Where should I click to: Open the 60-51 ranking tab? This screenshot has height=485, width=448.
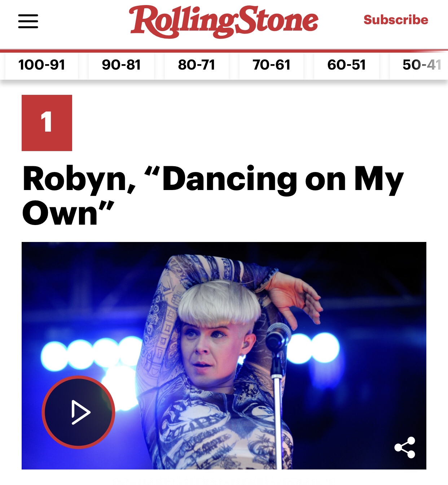(347, 65)
